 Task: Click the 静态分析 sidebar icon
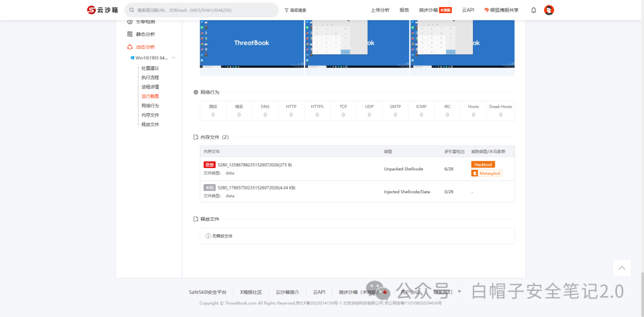[x=130, y=34]
